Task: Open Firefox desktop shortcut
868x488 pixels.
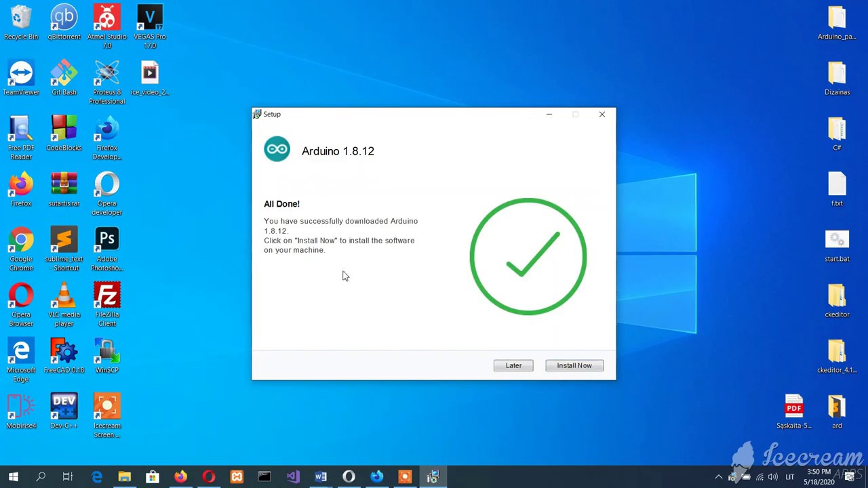Action: (21, 189)
